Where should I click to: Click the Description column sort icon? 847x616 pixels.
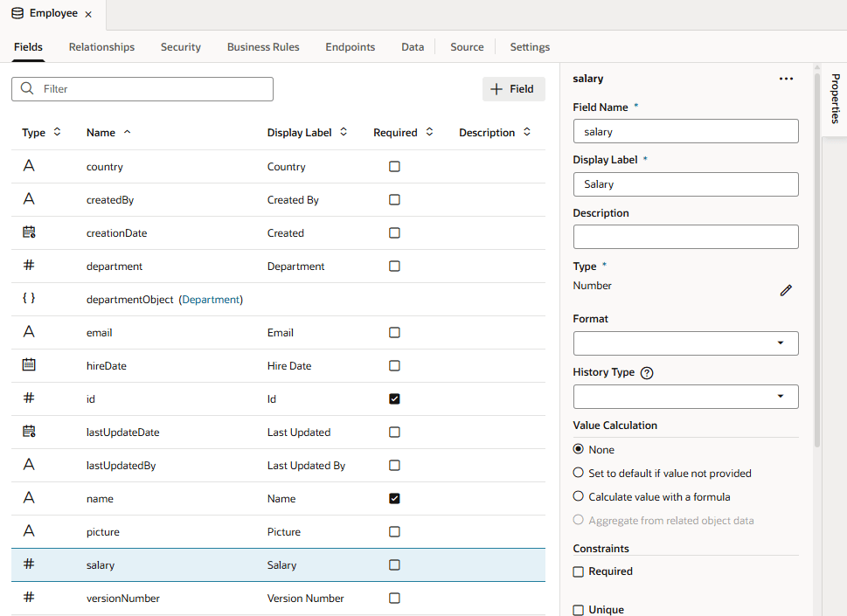527,133
